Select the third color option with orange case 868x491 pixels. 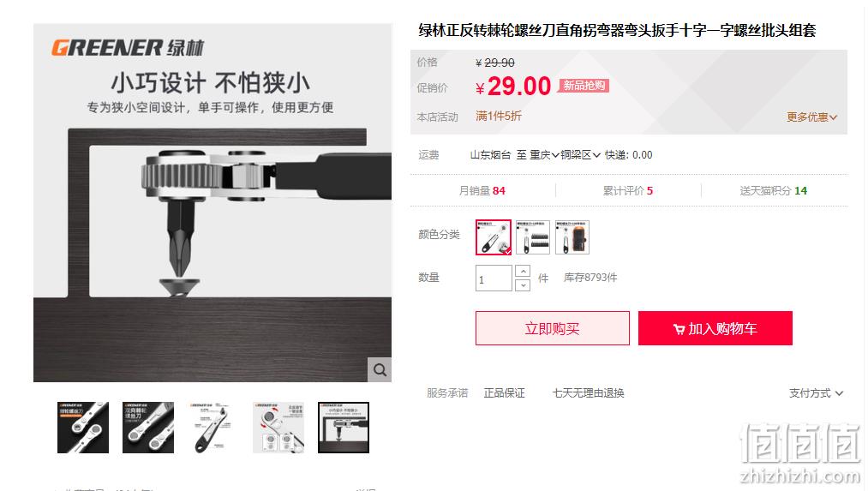click(x=572, y=237)
